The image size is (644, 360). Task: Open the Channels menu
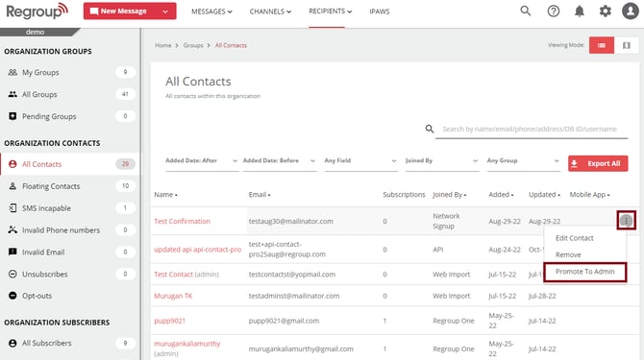click(x=270, y=12)
